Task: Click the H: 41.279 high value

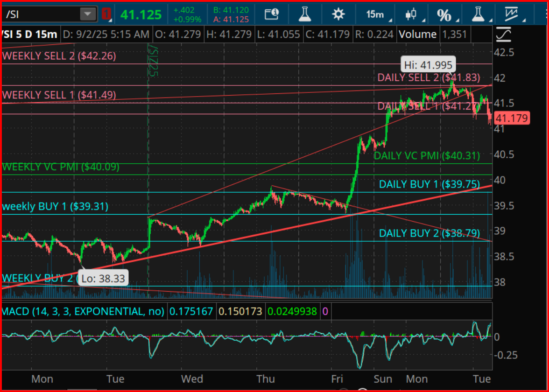Action: (229, 35)
